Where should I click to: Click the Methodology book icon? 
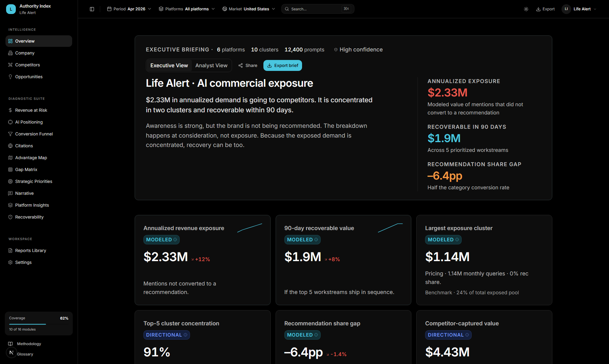point(10,344)
